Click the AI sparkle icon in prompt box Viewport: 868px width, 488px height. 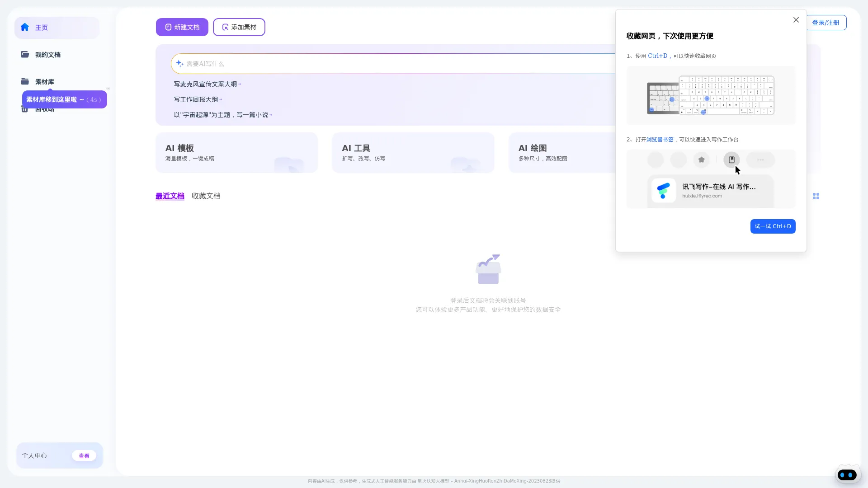coord(179,63)
